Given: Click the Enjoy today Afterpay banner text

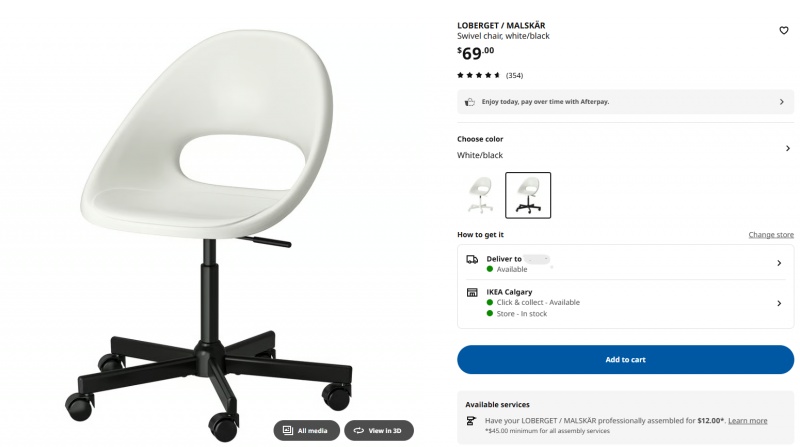Looking at the screenshot, I should click(x=545, y=102).
